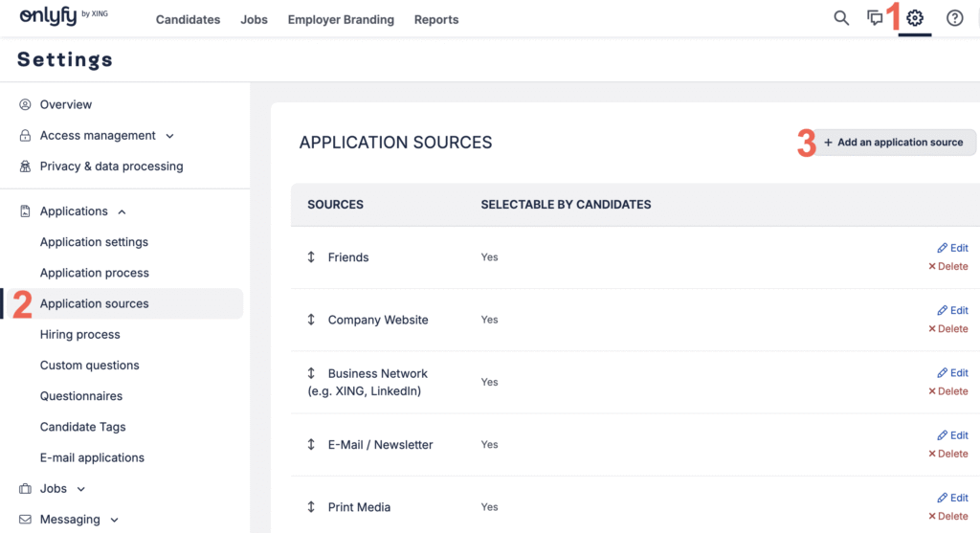
Task: Click the reorder arrows icon beside E-Mail / Newsletter
Action: click(311, 445)
